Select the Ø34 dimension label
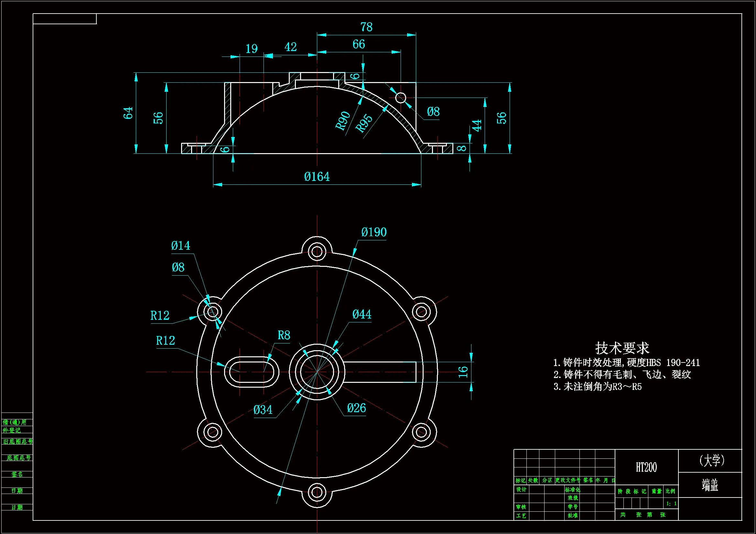Screen dimensions: 756x534 263,410
